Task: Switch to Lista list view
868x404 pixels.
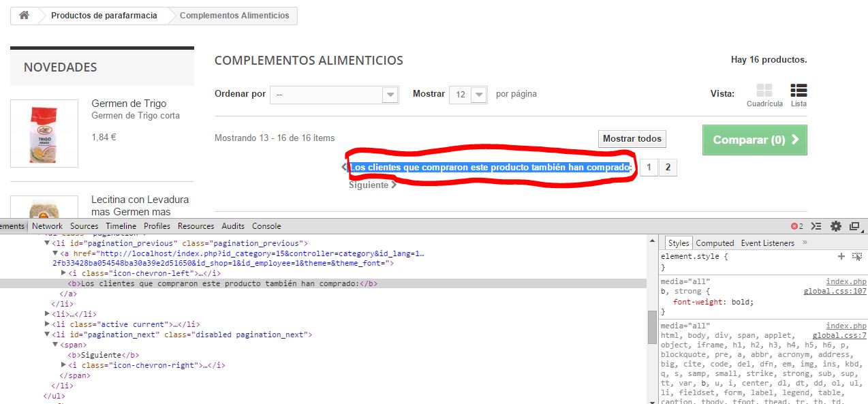Action: pos(799,96)
